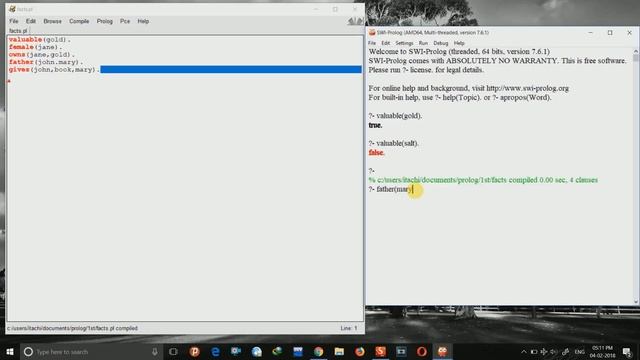Open the Pce menu in the editor
This screenshot has width=640, height=360.
[125, 21]
